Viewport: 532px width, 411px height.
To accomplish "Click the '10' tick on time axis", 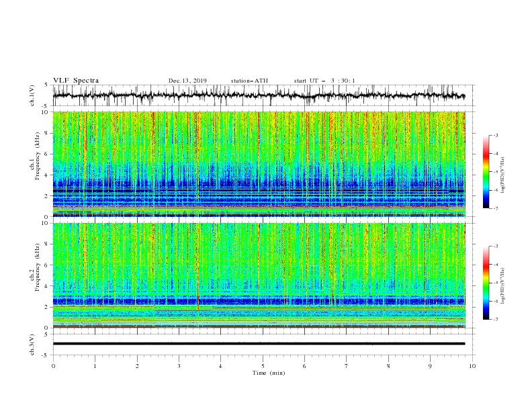I will coord(472,366).
